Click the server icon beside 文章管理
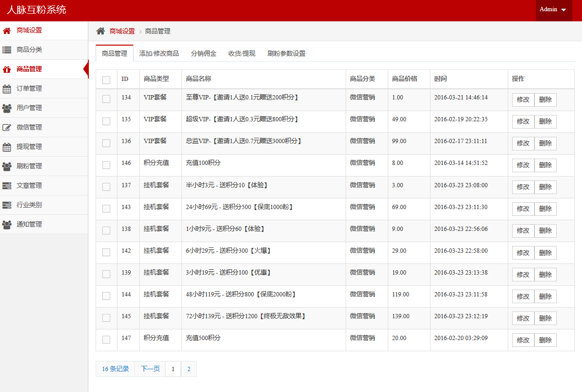The height and width of the screenshot is (392, 582). 7,186
